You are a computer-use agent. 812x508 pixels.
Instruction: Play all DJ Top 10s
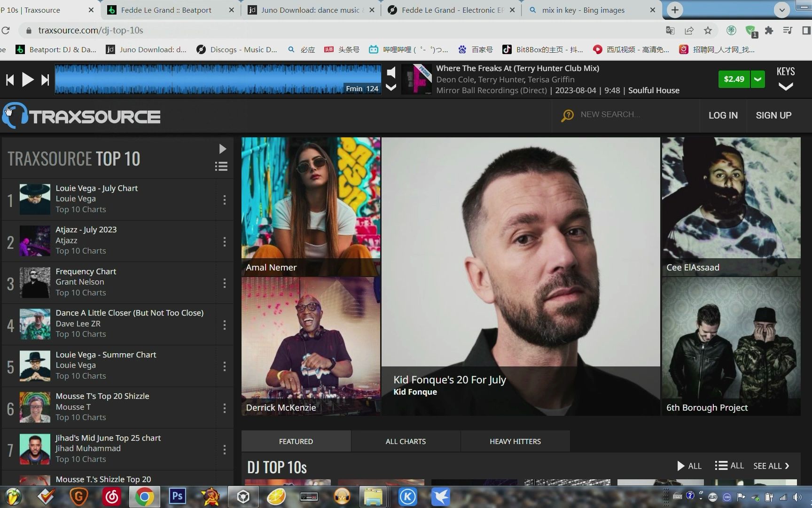tap(689, 466)
